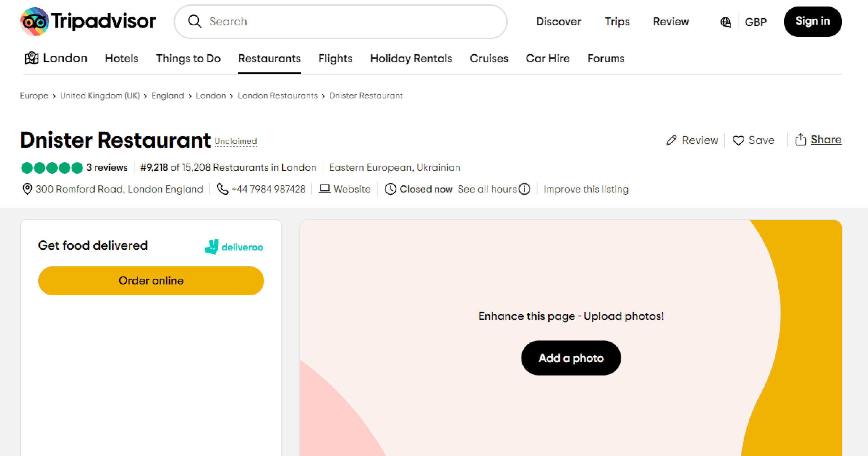The height and width of the screenshot is (456, 868).
Task: Click the Add a photo button
Action: pyautogui.click(x=571, y=358)
